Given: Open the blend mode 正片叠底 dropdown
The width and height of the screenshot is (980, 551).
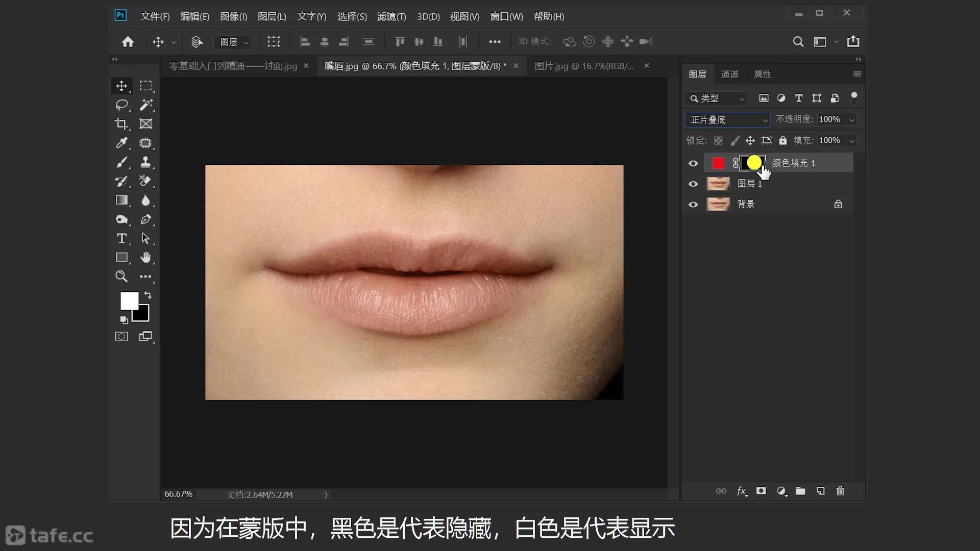Looking at the screenshot, I should [727, 120].
